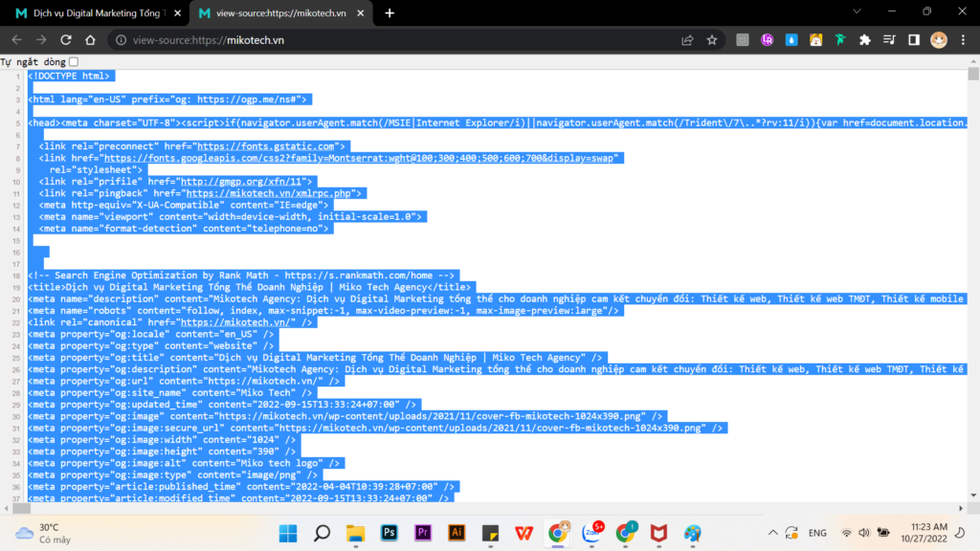Click the address bar URL field
The height and width of the screenshot is (551, 980).
click(x=383, y=40)
